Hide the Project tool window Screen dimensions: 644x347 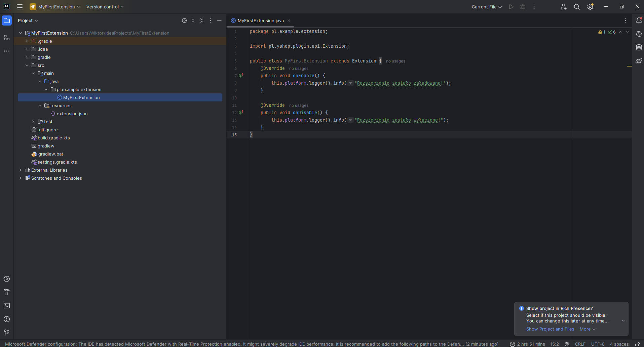219,20
